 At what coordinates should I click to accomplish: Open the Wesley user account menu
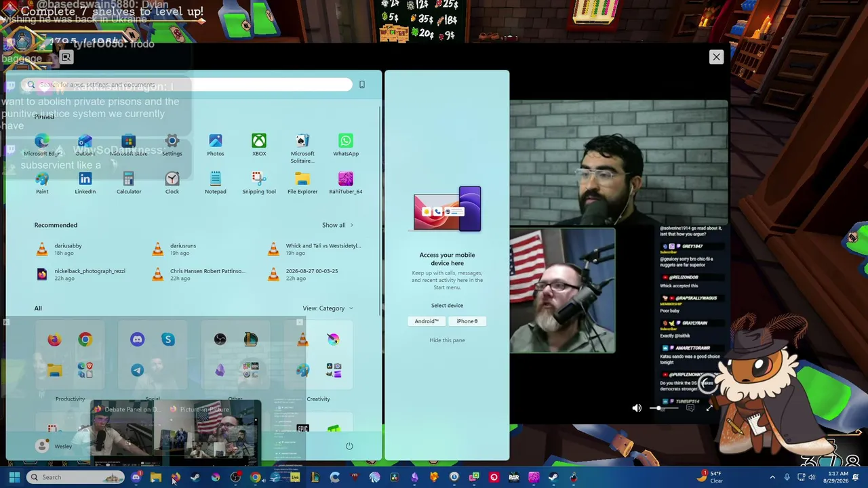pyautogui.click(x=54, y=446)
